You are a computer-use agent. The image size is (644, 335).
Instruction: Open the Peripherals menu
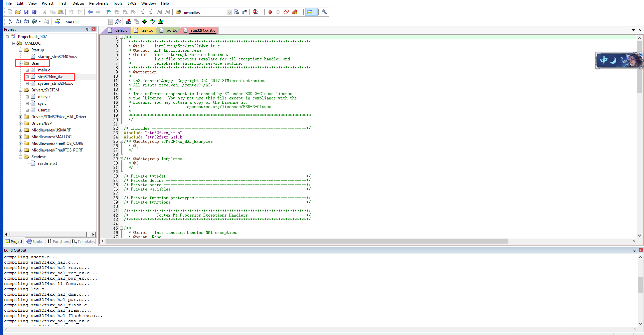click(99, 3)
